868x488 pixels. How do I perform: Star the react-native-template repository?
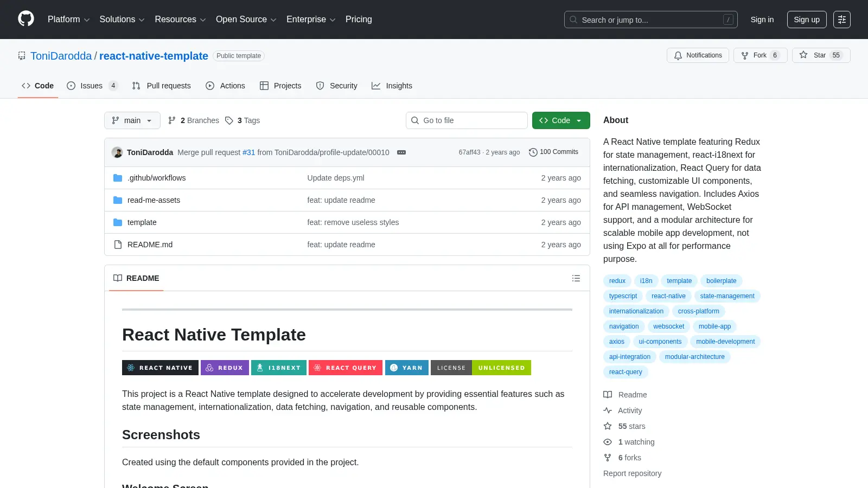[821, 55]
